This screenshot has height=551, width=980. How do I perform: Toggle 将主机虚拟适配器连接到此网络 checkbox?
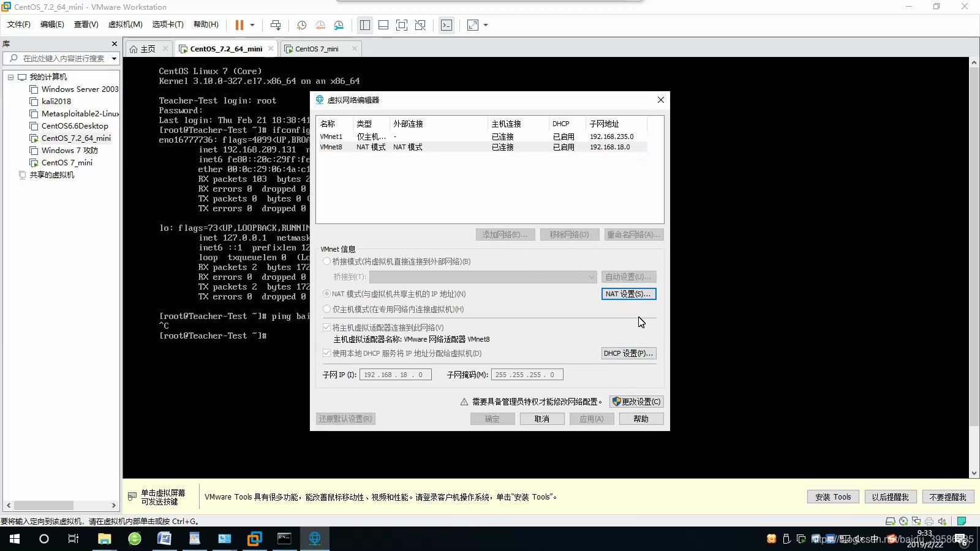tap(326, 328)
